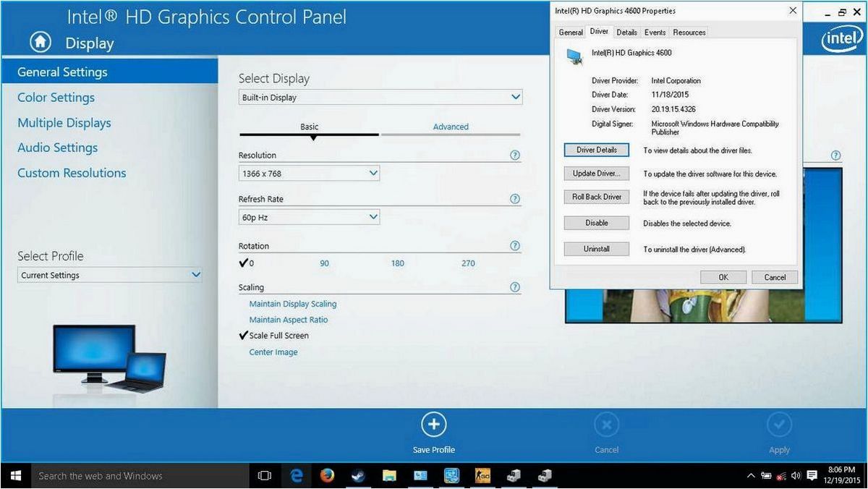Select the Driver tab in Properties dialog
The width and height of the screenshot is (868, 489).
pos(599,31)
